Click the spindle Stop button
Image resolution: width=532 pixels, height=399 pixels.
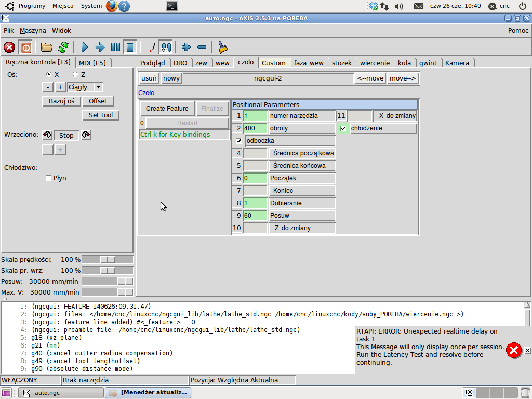[x=66, y=136]
